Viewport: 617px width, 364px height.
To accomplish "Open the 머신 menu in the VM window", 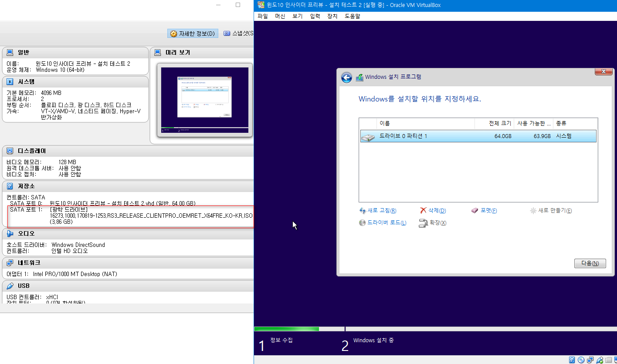I will [x=280, y=16].
